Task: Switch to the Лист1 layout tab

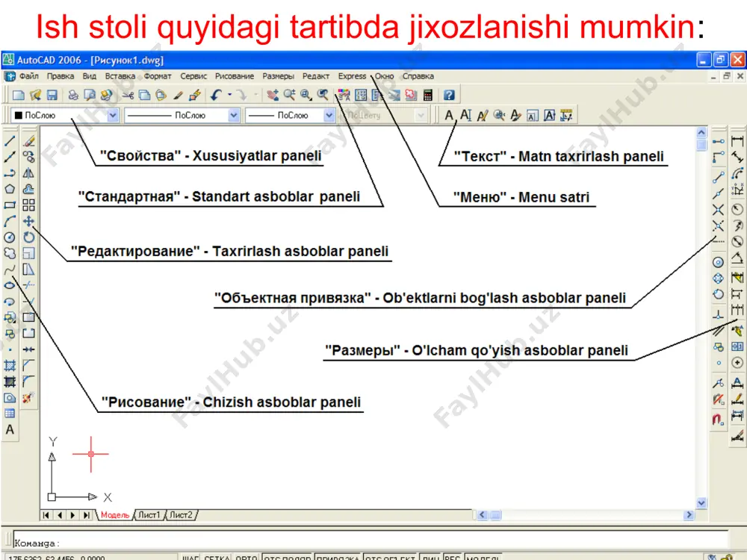Action: 149,514
